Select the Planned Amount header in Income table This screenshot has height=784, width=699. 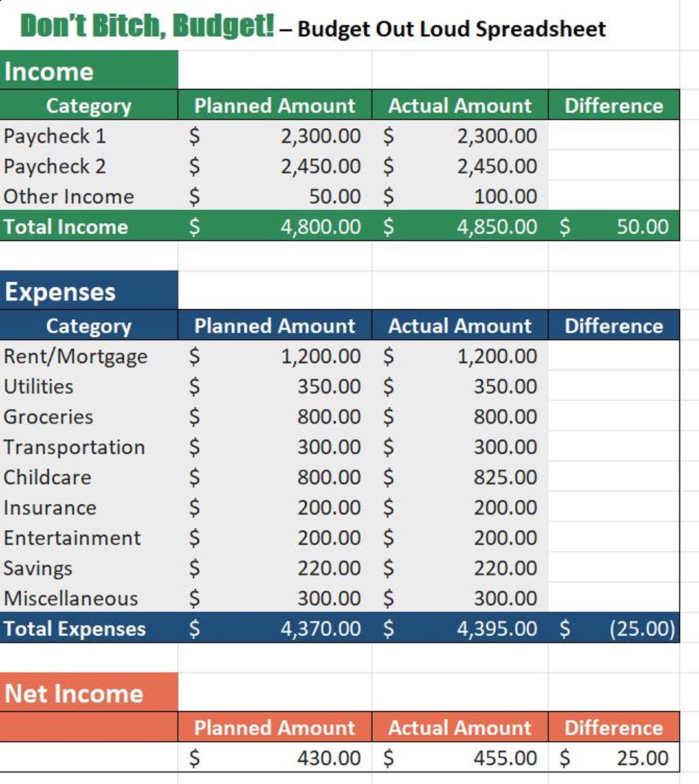(274, 106)
